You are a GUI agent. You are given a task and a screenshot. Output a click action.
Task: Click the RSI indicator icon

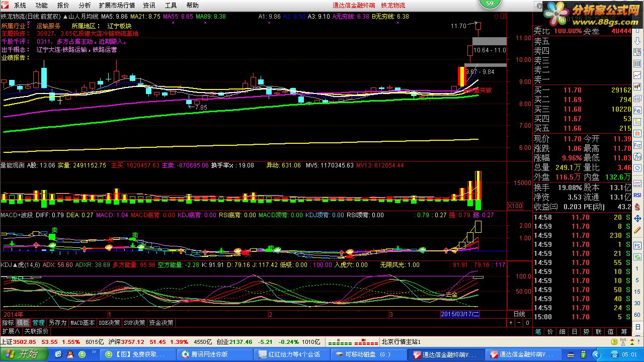pyautogui.click(x=637, y=195)
